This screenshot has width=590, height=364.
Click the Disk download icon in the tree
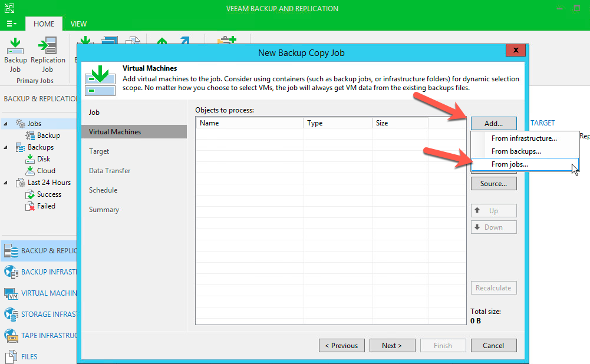click(30, 159)
